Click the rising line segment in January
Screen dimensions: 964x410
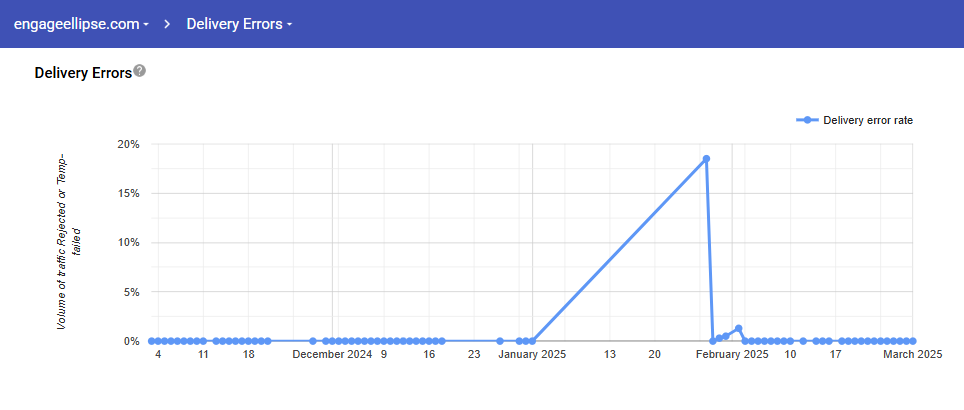tap(620, 249)
